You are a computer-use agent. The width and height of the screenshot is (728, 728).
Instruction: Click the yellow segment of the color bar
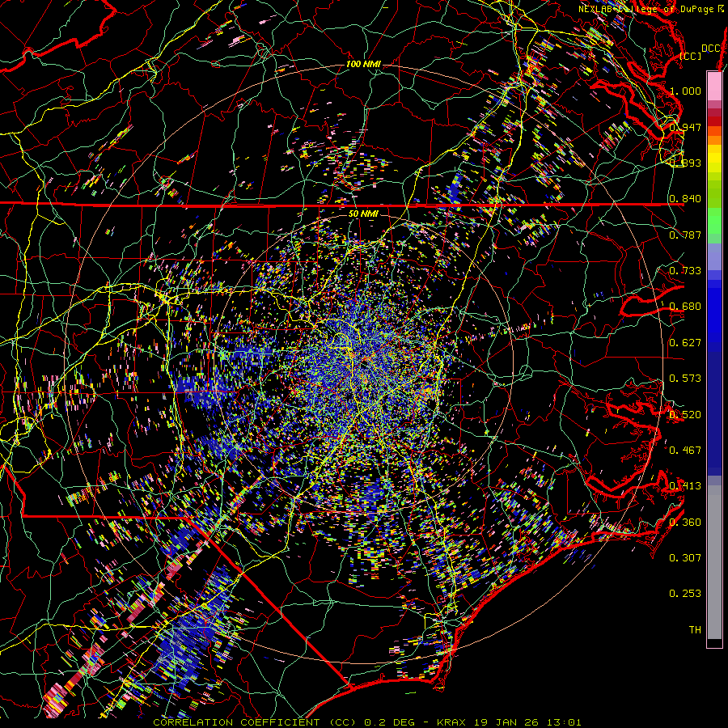(x=714, y=159)
